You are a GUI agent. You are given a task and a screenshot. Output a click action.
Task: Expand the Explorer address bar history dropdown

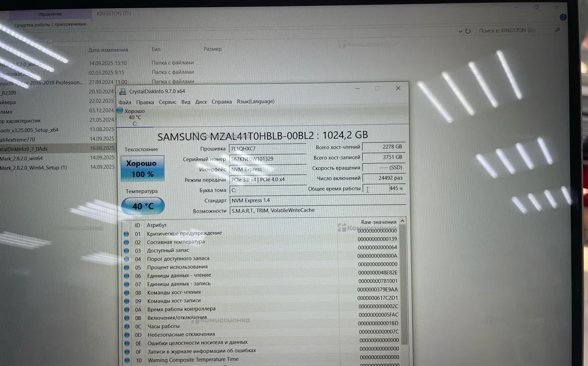pos(461,31)
